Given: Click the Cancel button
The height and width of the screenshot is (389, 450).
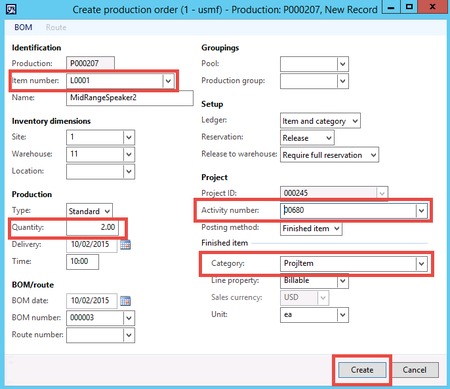Looking at the screenshot, I should coord(414,370).
